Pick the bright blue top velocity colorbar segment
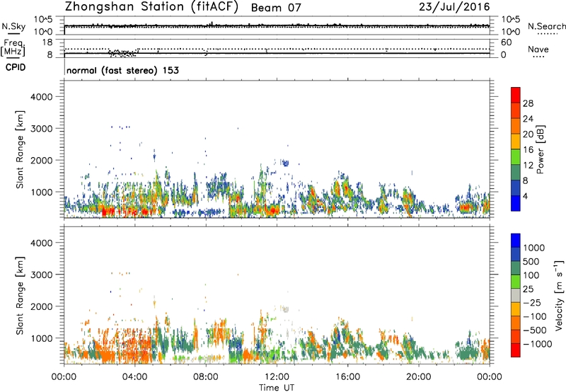The width and height of the screenshot is (566, 392). coord(516,241)
